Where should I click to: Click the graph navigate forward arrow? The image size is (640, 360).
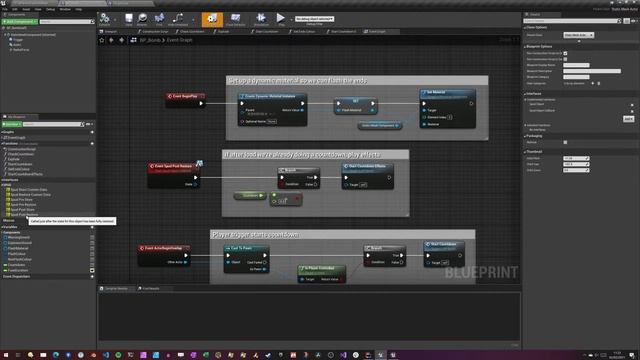(x=121, y=40)
